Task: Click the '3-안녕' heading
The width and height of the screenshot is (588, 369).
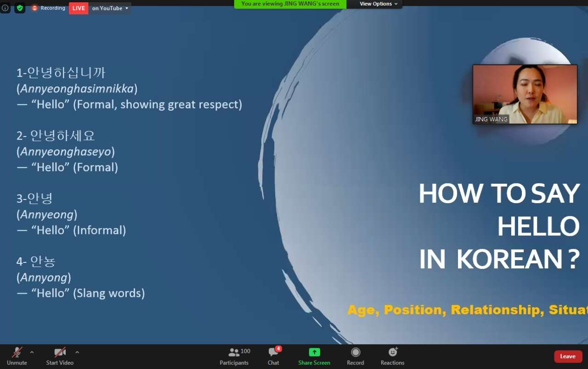Action: [35, 199]
